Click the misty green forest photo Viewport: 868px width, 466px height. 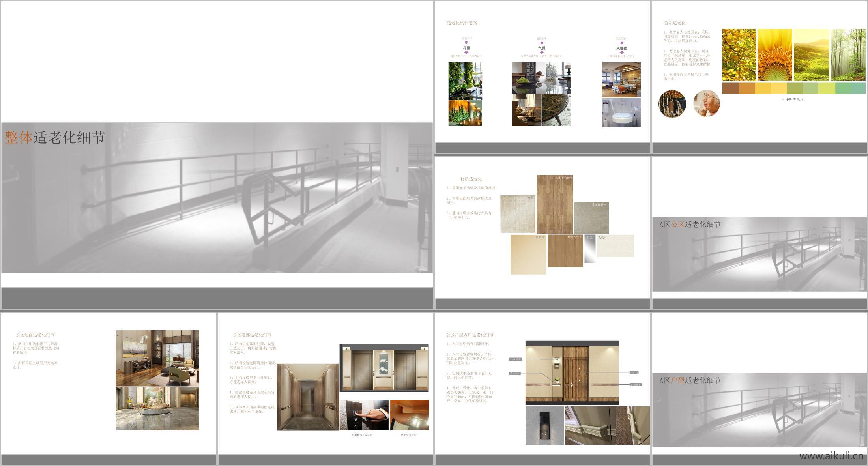coord(848,55)
